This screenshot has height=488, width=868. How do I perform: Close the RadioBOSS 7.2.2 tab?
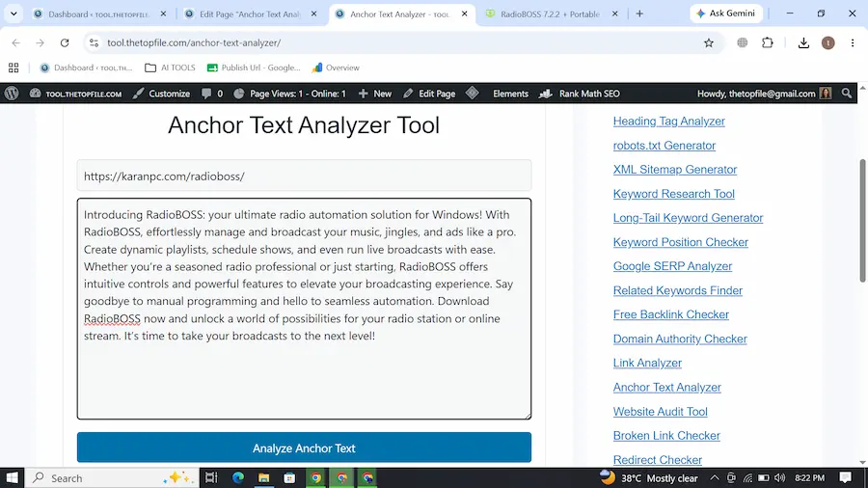pyautogui.click(x=614, y=14)
